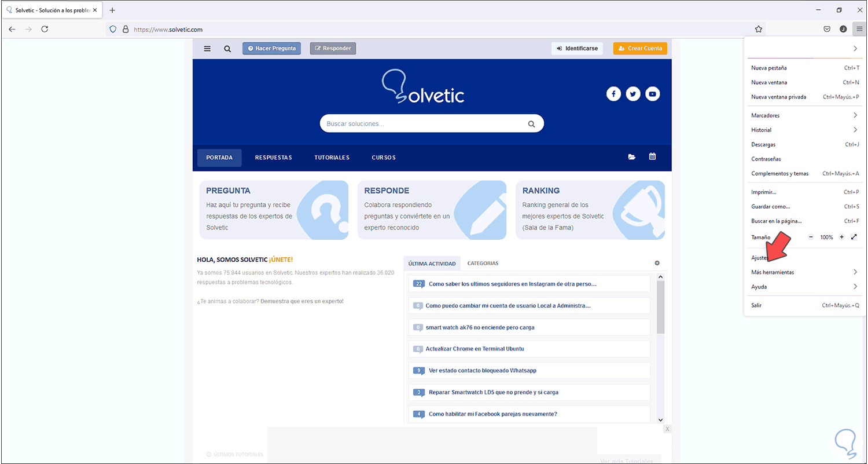Zoom out with the minus button in Tamaño
Screen dimensions: 868x464
click(811, 237)
